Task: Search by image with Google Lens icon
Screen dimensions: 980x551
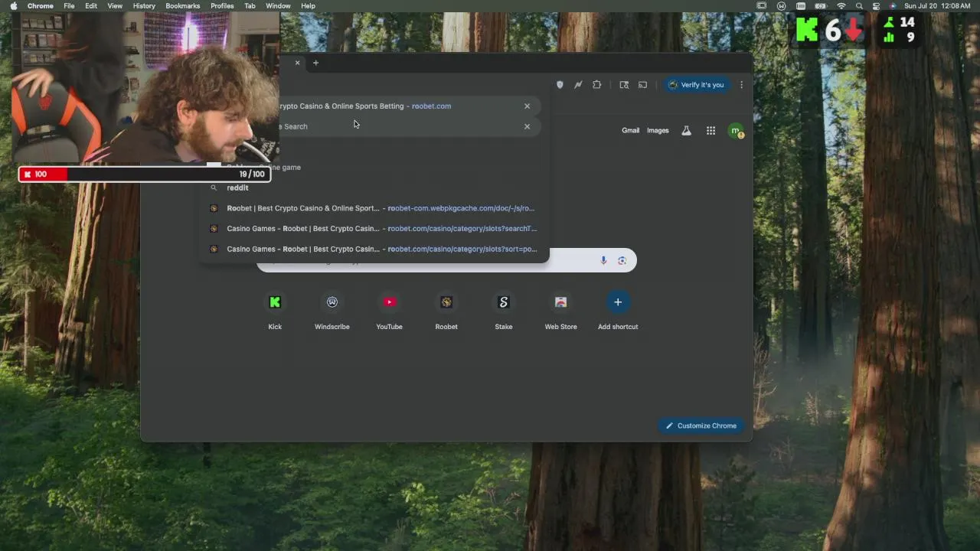Action: [622, 261]
